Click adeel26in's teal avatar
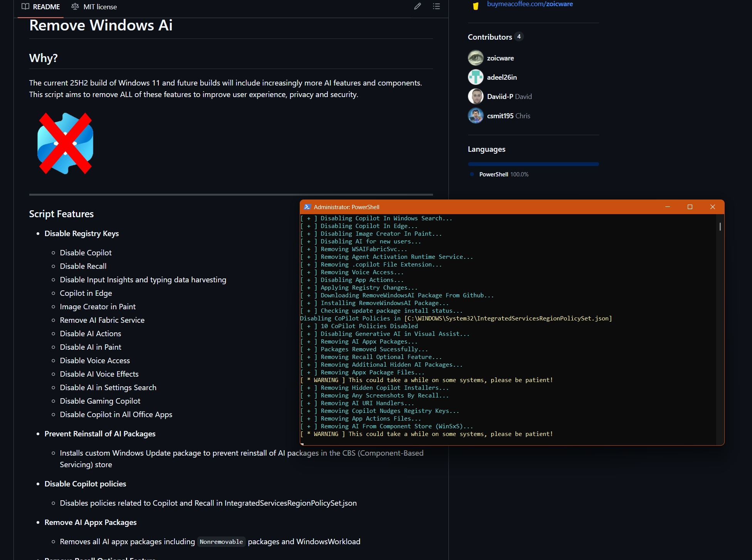Viewport: 752px width, 560px height. (x=475, y=77)
